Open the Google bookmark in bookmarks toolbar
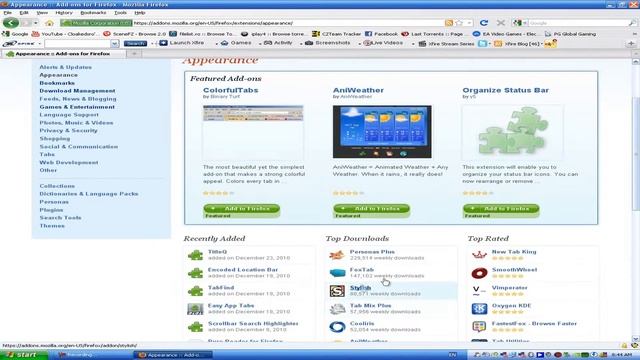This screenshot has height=360, width=640. pos(16,34)
